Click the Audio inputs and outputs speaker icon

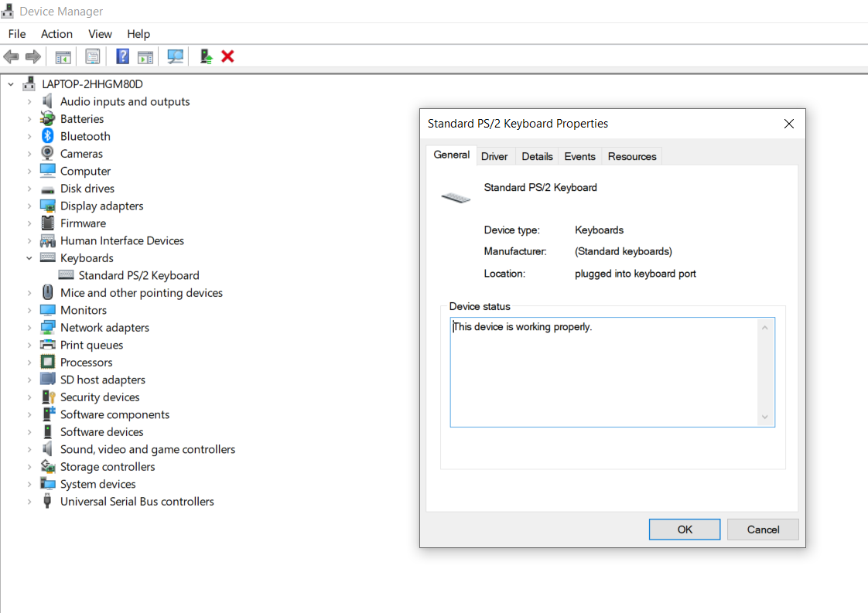tap(48, 101)
